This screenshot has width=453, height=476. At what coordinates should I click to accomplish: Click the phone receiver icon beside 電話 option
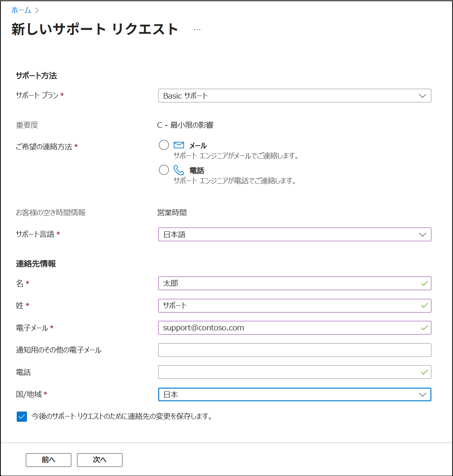coord(179,170)
